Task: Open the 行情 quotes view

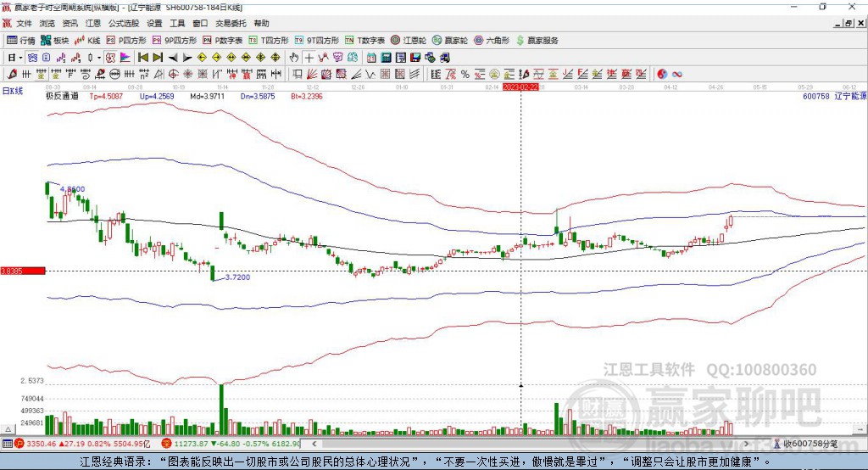Action: [x=20, y=41]
